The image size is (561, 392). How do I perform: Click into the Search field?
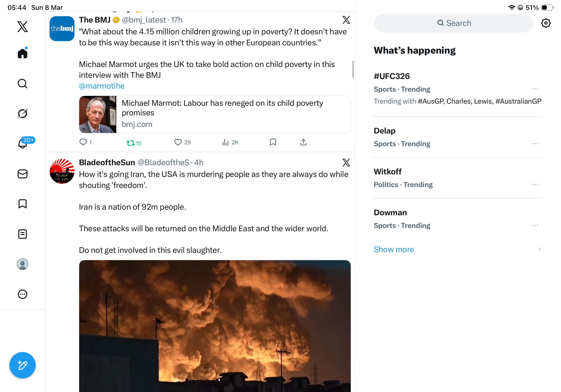tap(453, 23)
